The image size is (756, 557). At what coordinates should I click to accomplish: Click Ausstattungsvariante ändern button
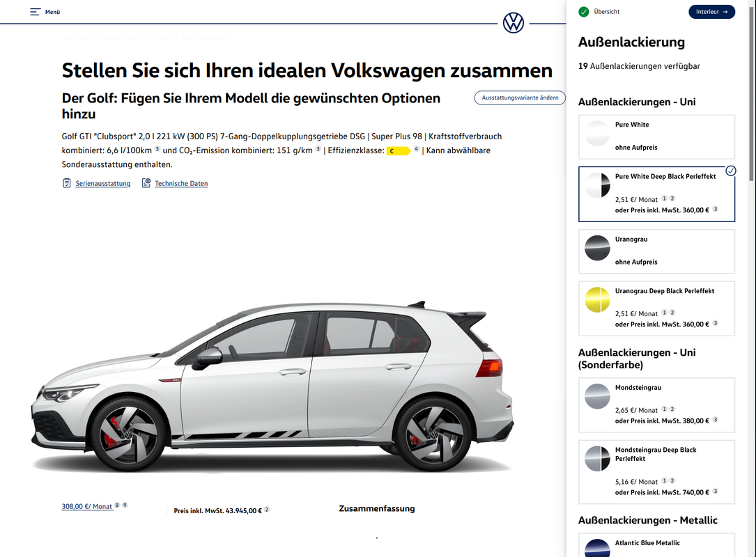point(520,97)
